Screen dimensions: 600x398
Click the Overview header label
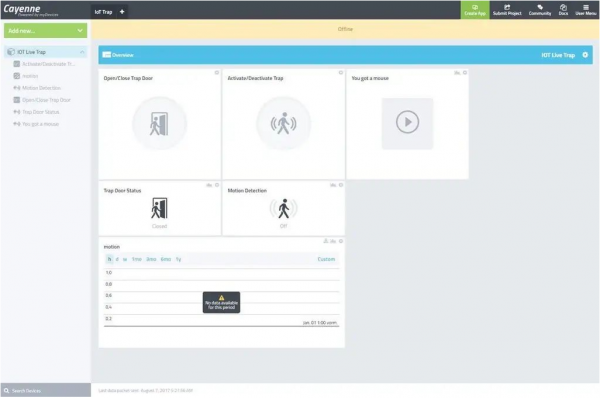(x=122, y=55)
